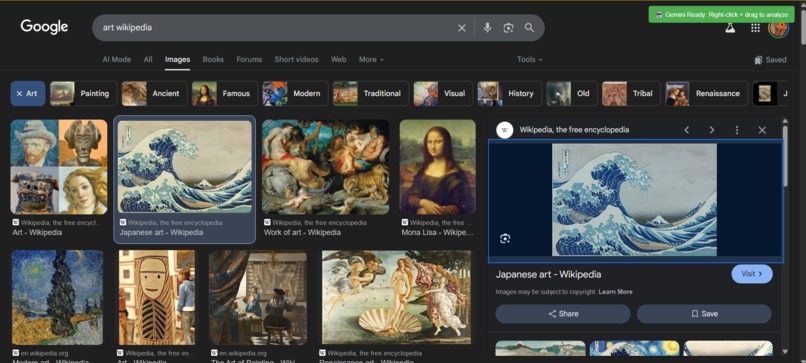Select the Modern filter chip
The width and height of the screenshot is (806, 363).
click(295, 94)
